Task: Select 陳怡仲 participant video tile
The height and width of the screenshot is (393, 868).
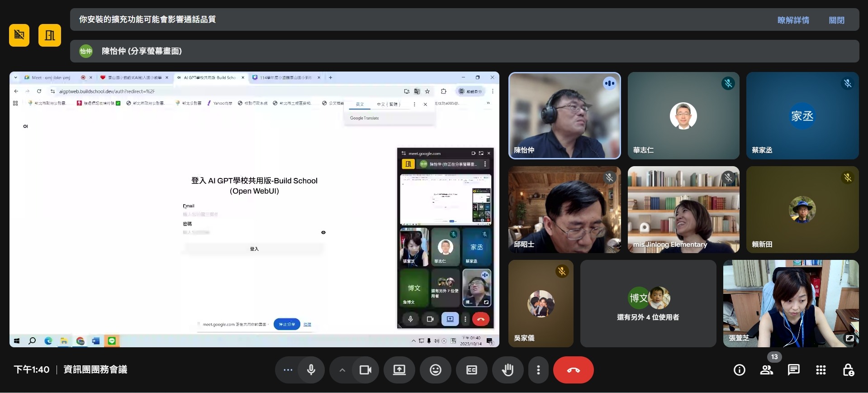Action: point(564,116)
